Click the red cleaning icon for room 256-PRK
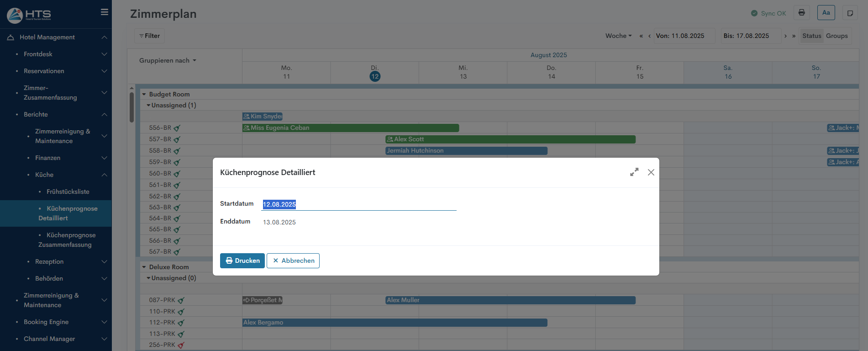This screenshot has width=868, height=351. point(181,346)
